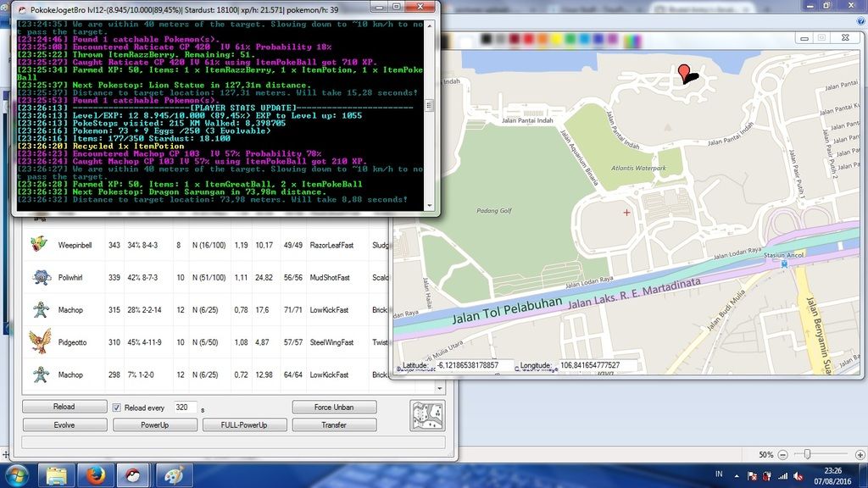
Task: Click the Machop sprite with CP 315
Action: pyautogui.click(x=41, y=309)
